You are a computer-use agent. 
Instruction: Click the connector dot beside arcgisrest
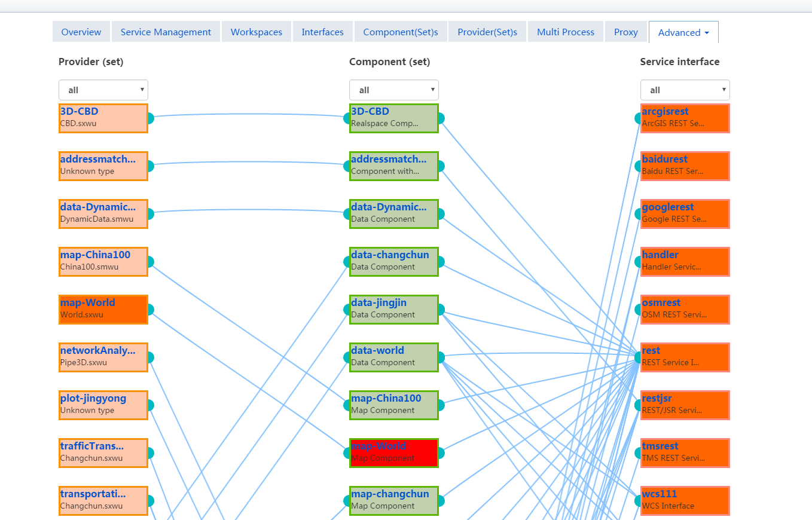click(x=639, y=118)
